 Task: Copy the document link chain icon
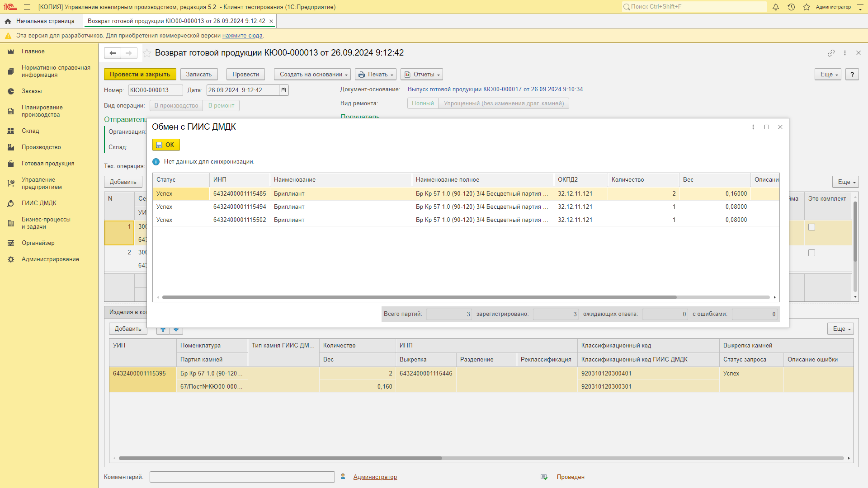[x=831, y=53]
